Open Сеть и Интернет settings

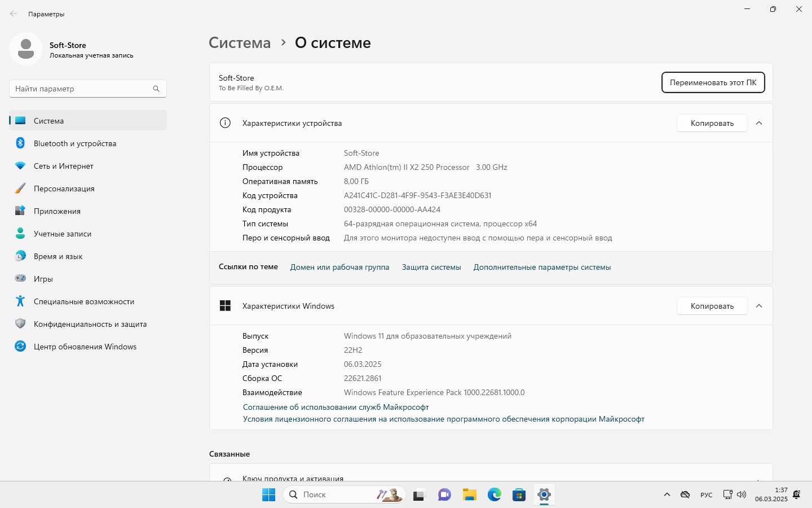coord(88,166)
